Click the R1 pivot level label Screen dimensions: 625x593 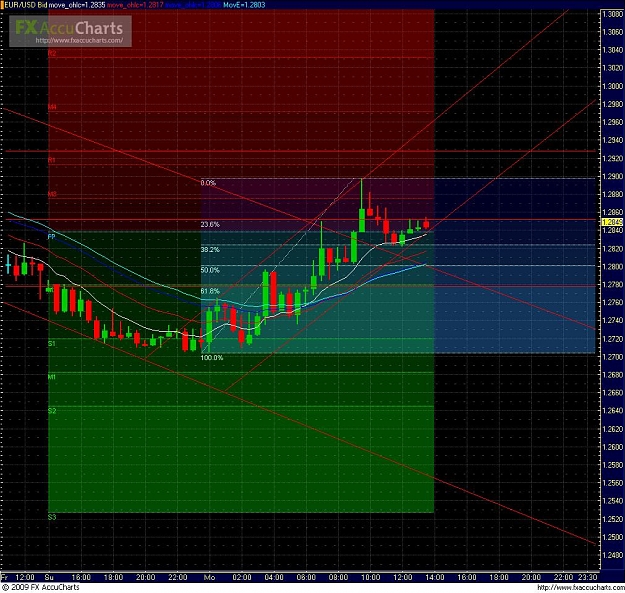(x=52, y=160)
